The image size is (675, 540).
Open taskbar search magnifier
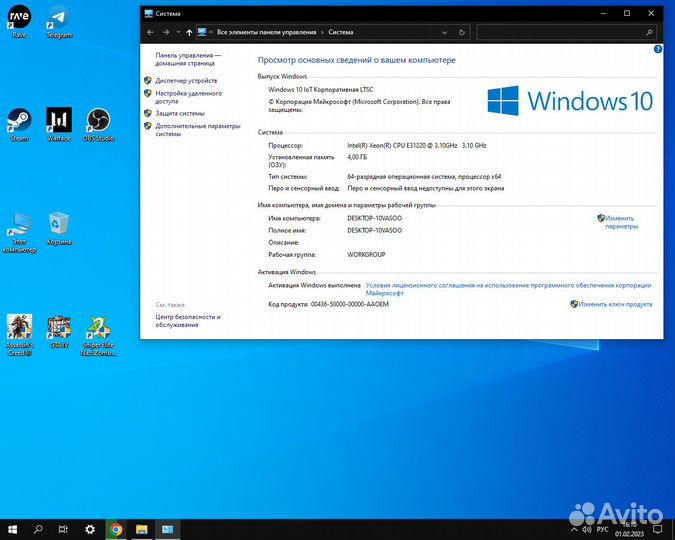38,529
